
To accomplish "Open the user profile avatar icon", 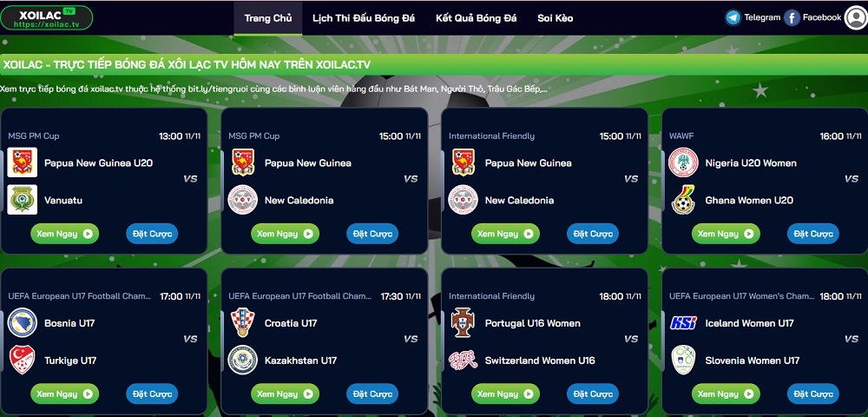I will [856, 17].
